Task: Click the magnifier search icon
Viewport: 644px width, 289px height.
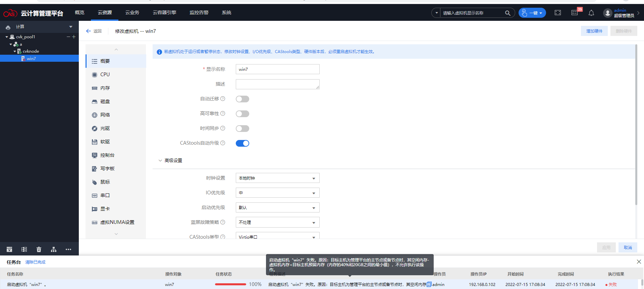Action: [x=508, y=13]
